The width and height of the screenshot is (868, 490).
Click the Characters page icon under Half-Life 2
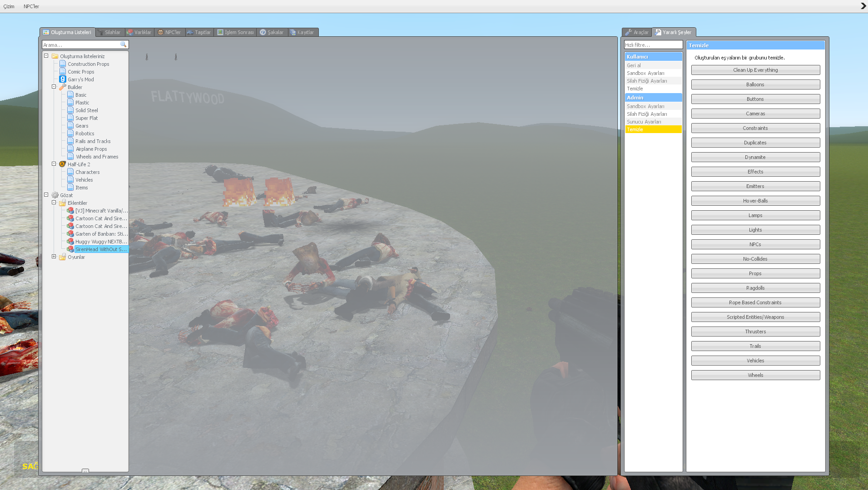(70, 172)
